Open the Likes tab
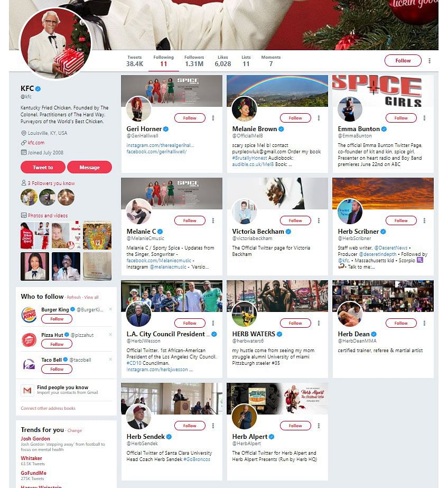 click(222, 61)
